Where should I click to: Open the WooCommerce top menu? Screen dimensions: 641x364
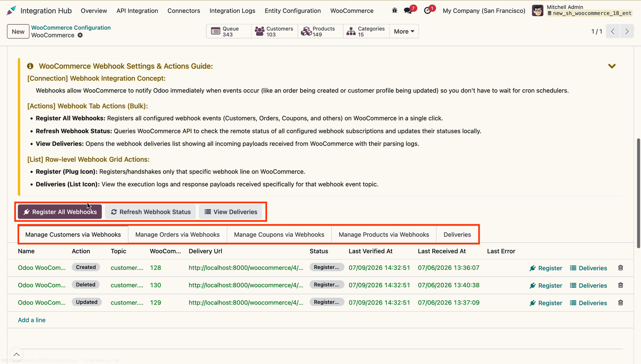352,11
